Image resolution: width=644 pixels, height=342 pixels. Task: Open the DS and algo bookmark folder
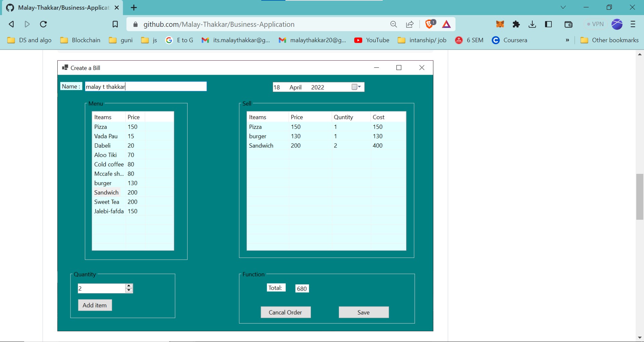30,40
